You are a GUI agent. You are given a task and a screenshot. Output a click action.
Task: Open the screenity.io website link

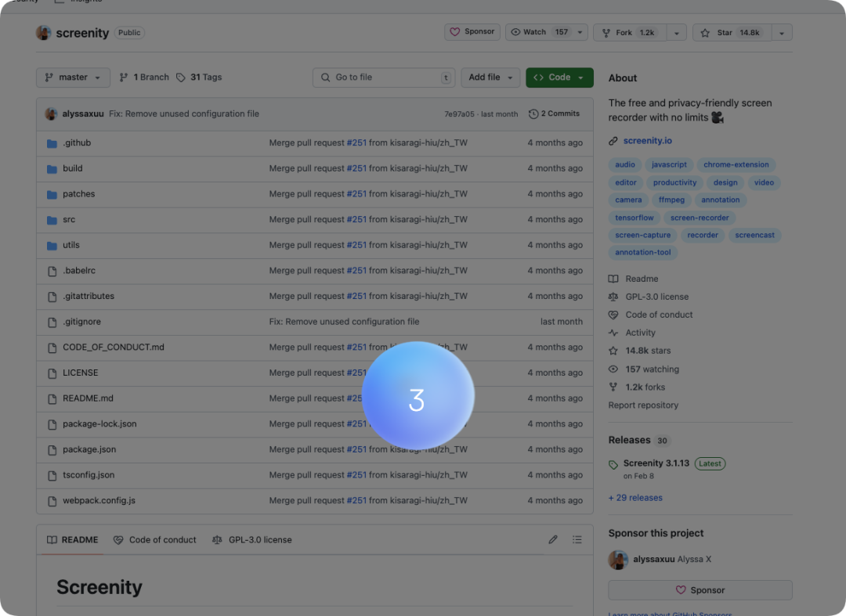[x=648, y=141]
